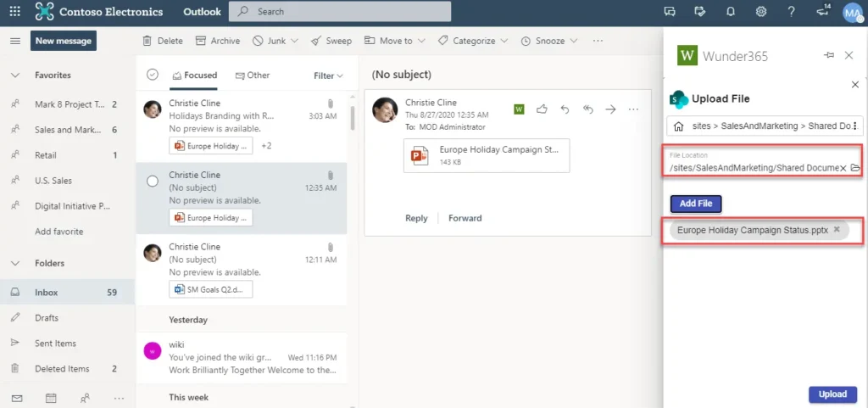Select the 12:35 AM Christie Cline message checkbox
The width and height of the screenshot is (868, 408).
[x=153, y=181]
